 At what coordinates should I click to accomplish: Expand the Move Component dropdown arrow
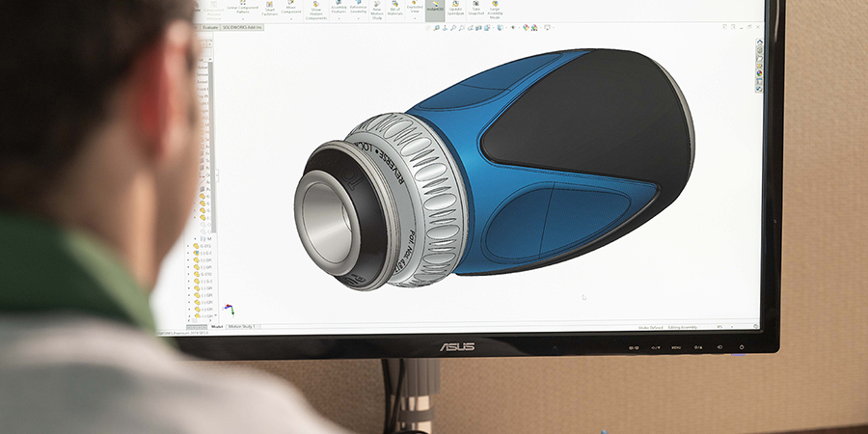click(x=291, y=19)
